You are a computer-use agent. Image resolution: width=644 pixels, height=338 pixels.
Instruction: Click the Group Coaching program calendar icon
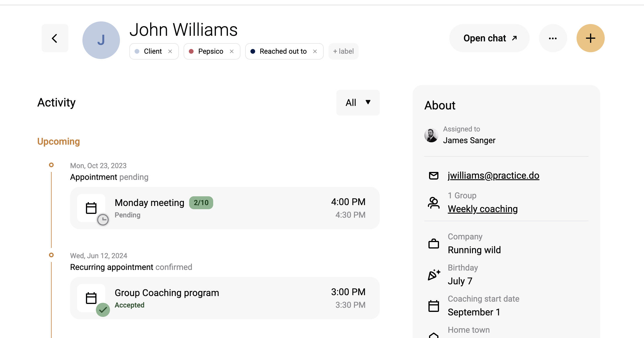coord(91,298)
